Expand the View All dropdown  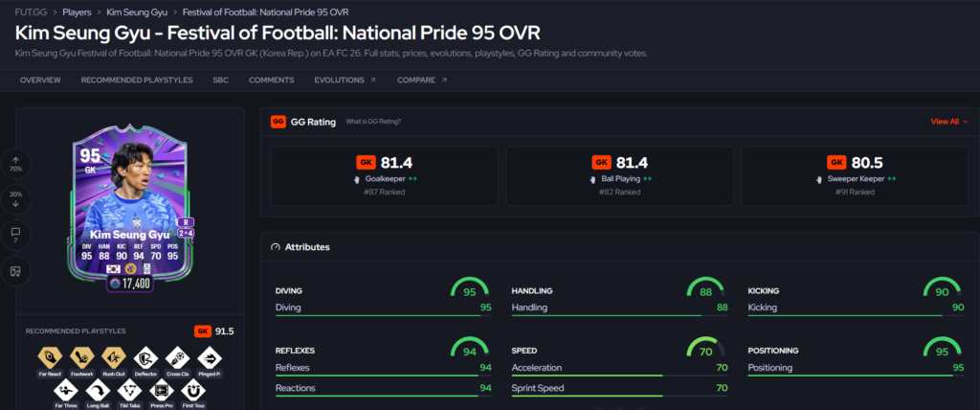(x=949, y=122)
